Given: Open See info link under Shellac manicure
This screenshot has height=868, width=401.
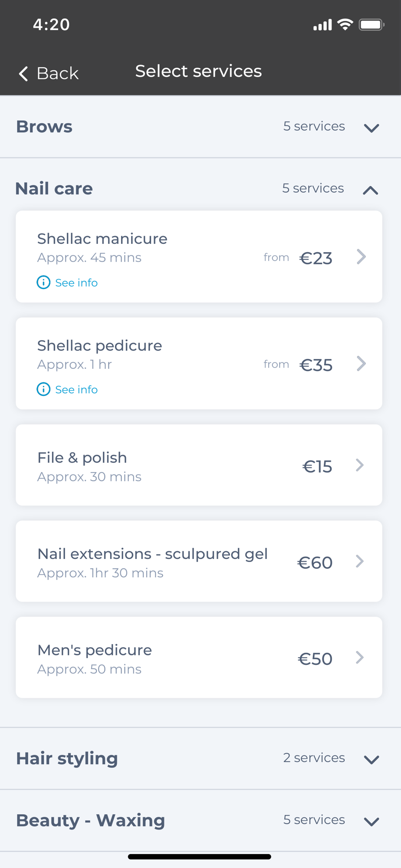Looking at the screenshot, I should tap(76, 283).
